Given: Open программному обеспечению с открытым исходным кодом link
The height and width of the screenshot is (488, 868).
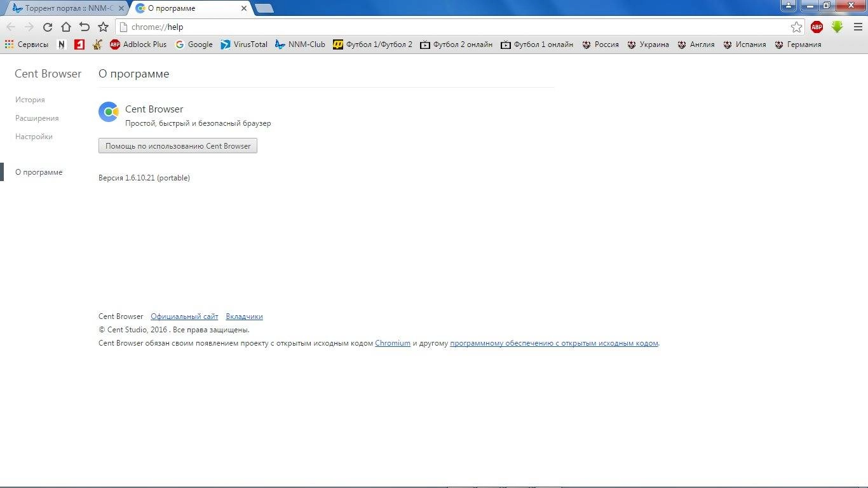Looking at the screenshot, I should [x=554, y=343].
